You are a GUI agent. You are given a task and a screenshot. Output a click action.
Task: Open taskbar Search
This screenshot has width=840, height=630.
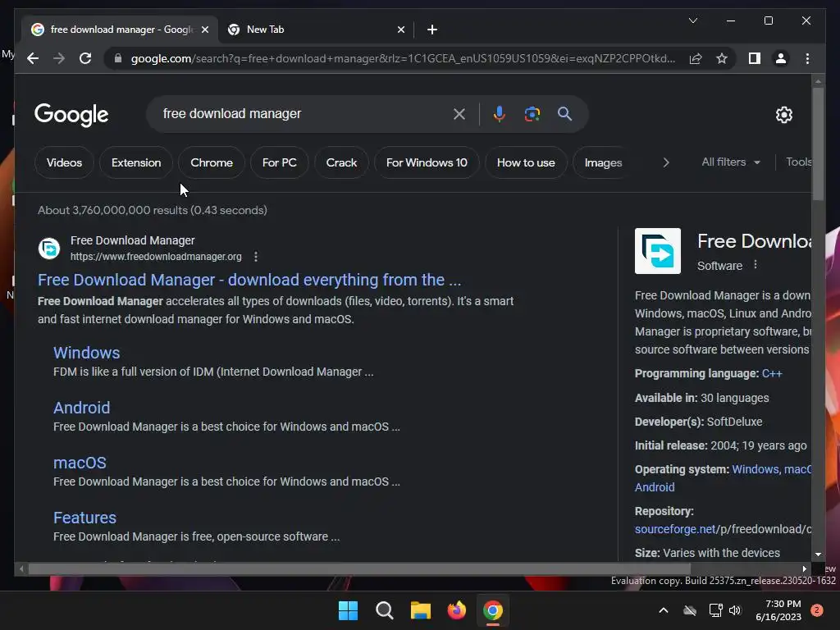coord(384,610)
